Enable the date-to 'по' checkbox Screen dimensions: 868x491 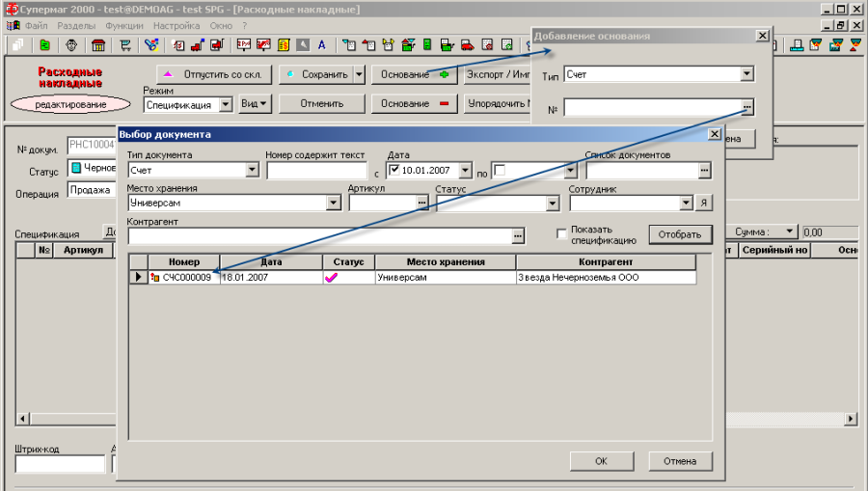(x=500, y=170)
